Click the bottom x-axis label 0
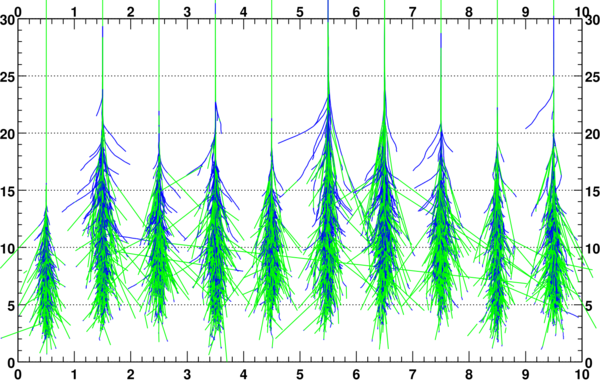 pyautogui.click(x=18, y=374)
